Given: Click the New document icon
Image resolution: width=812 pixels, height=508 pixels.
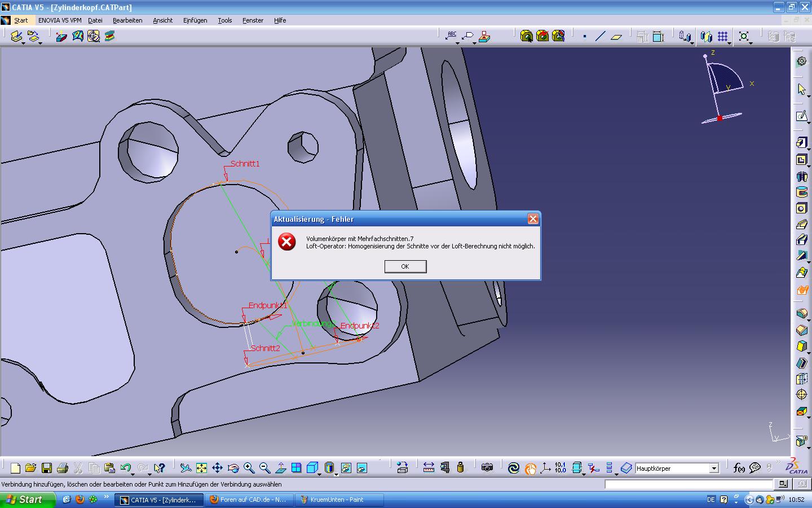Looking at the screenshot, I should click(15, 468).
